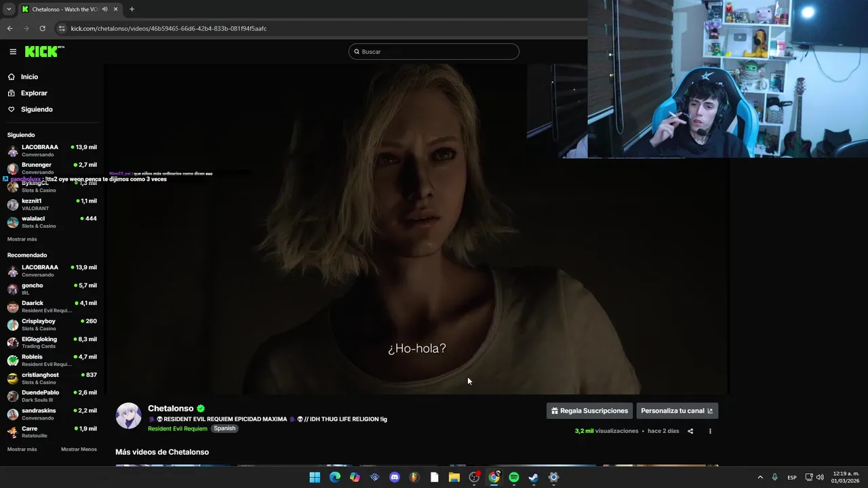
Task: Open goncho IRL channel
Action: [52, 289]
